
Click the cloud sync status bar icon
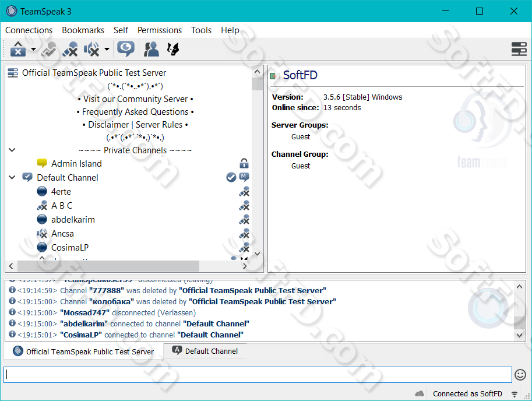tap(420, 393)
